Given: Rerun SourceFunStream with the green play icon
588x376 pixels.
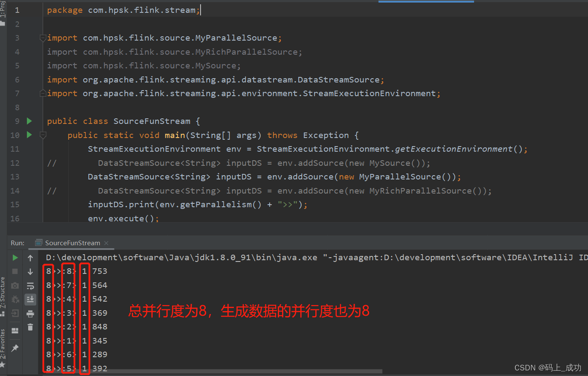Looking at the screenshot, I should coord(15,258).
